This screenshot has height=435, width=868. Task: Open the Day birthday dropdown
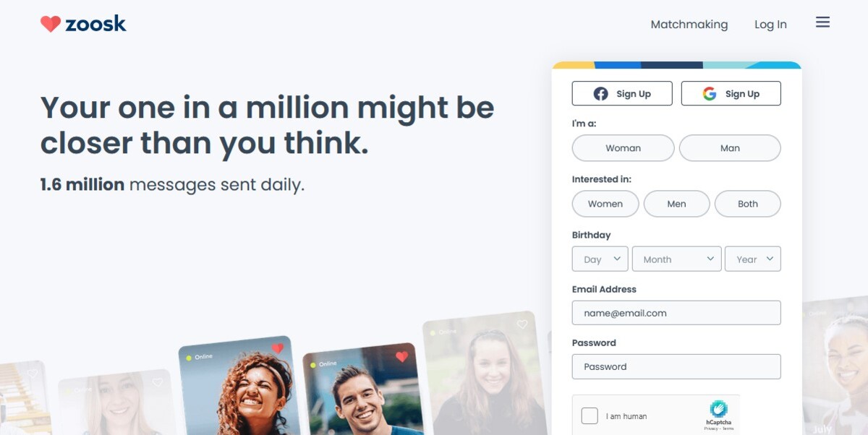tap(600, 259)
